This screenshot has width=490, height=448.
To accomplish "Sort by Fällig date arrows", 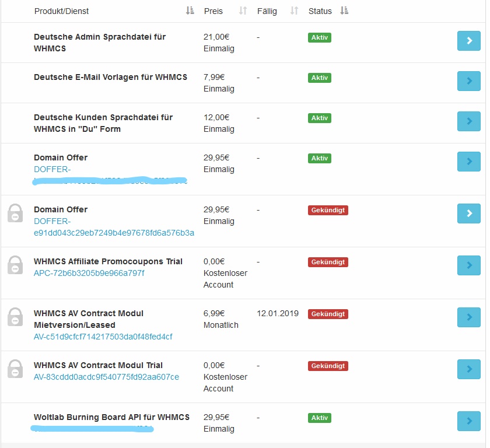I will 294,11.
